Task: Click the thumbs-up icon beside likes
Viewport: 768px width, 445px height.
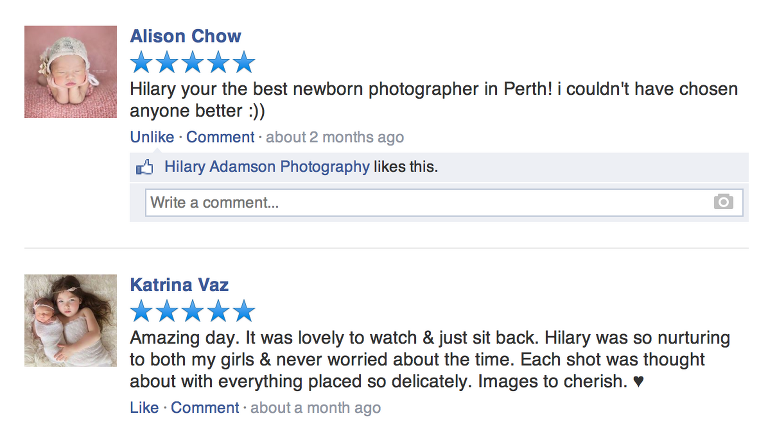Action: coord(145,167)
